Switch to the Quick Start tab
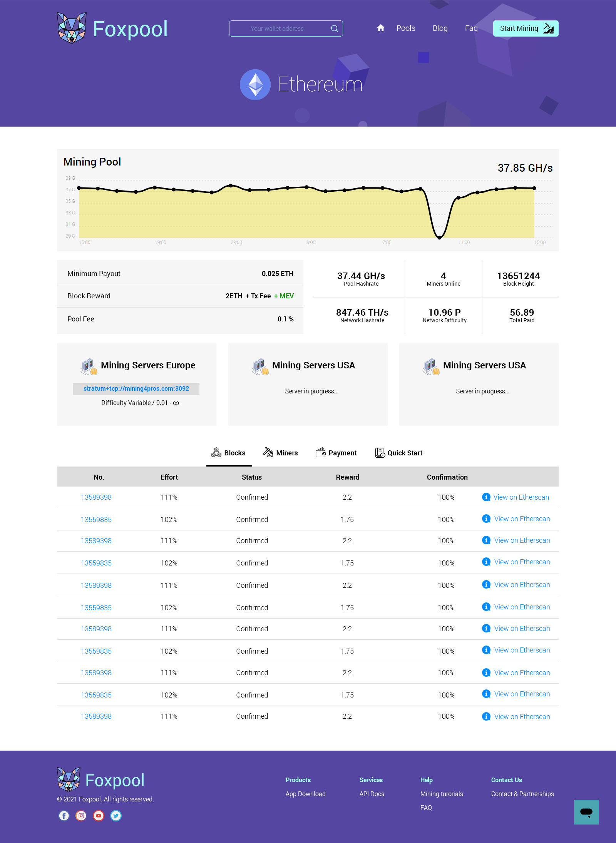Screen dimensions: 616x843 [x=399, y=453]
